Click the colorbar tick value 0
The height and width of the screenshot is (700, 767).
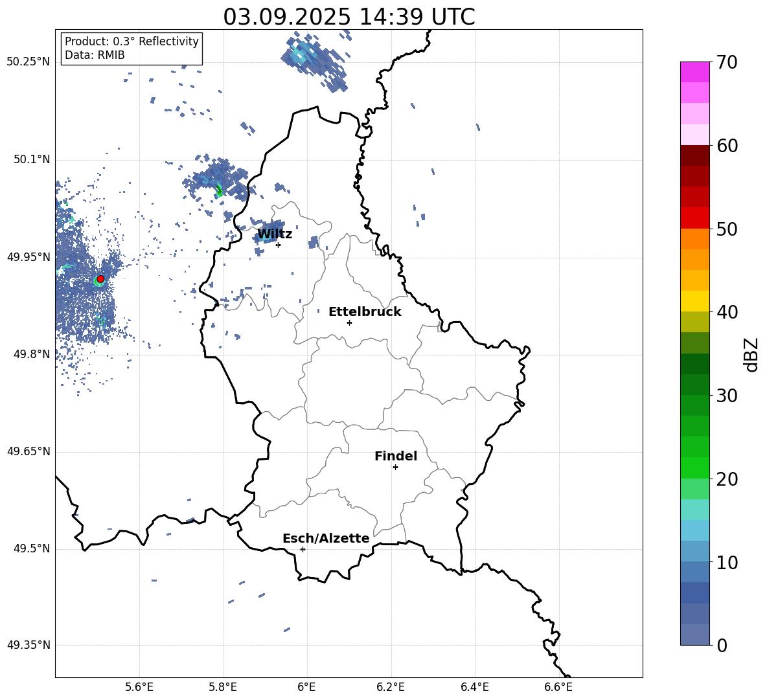[x=722, y=645]
